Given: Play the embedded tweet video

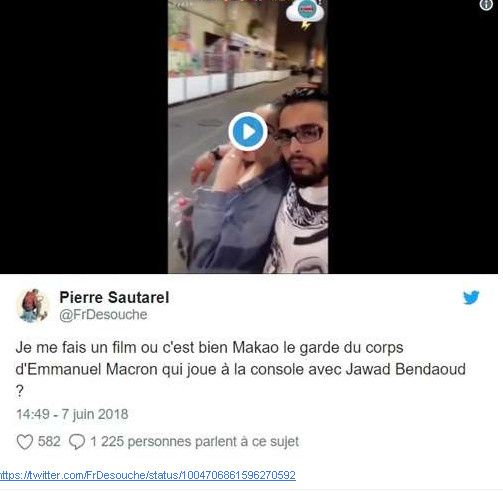Looking at the screenshot, I should pos(248,132).
